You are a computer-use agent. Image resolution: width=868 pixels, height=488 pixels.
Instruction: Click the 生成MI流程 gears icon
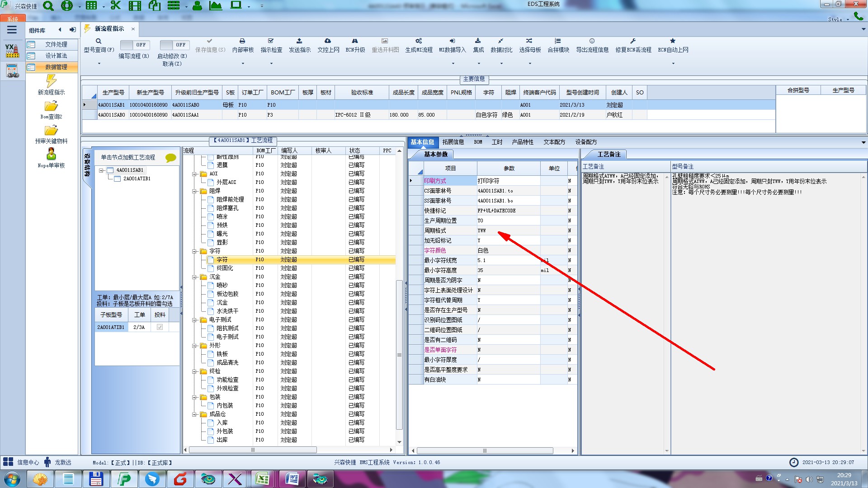(x=419, y=41)
